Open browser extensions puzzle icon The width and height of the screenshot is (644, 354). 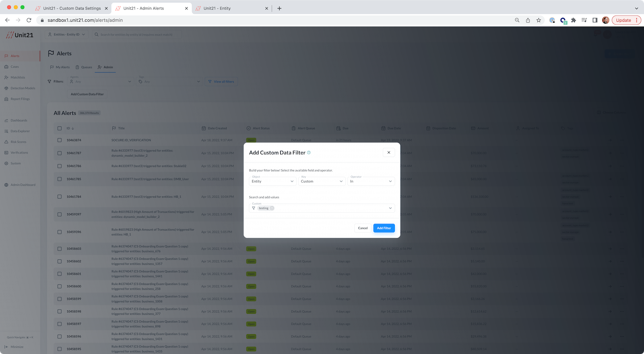tap(574, 20)
